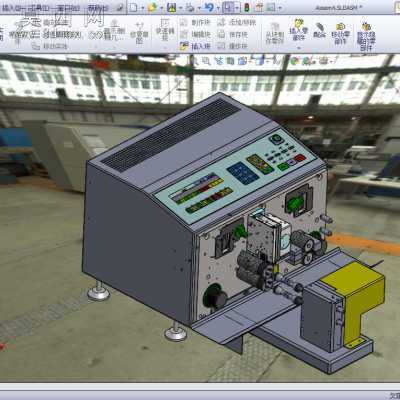Screen dimensions: 400x400
Task: Pin the menu bar with the pushpin
Action: [120, 8]
